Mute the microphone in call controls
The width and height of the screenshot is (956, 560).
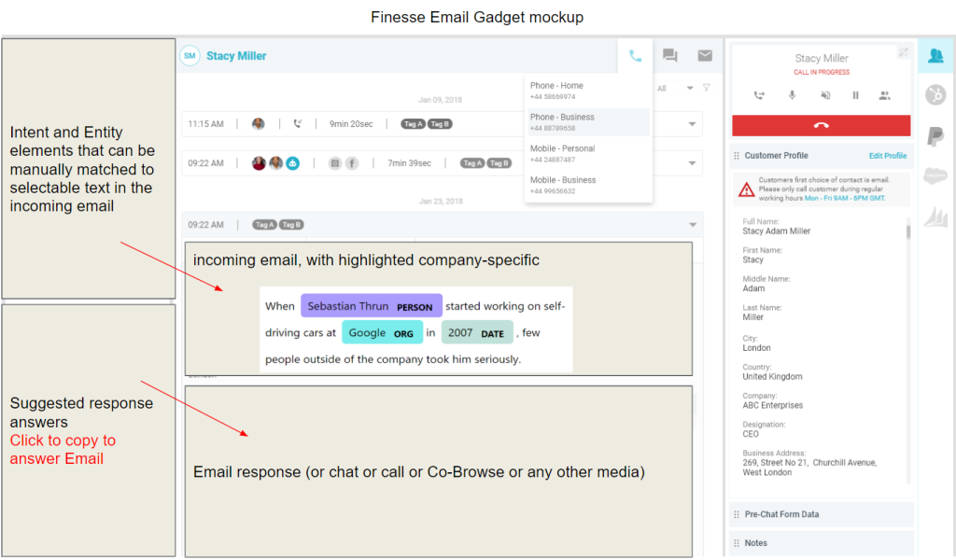(792, 95)
